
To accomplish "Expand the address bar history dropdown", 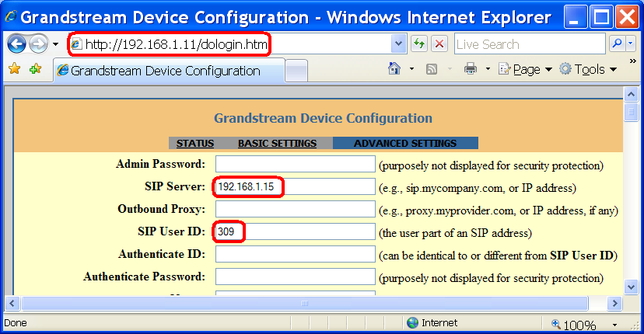I will tap(398, 44).
